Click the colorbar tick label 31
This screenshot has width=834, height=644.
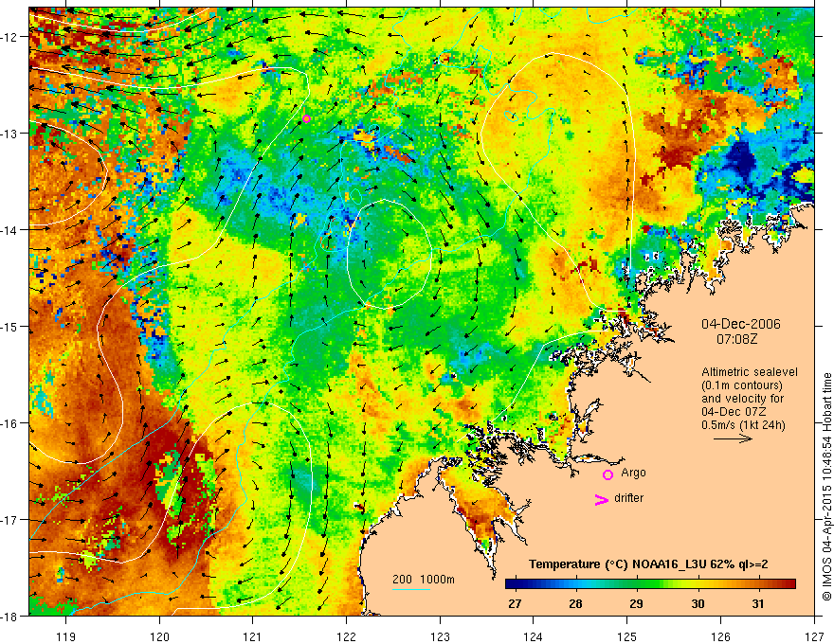[x=758, y=603]
